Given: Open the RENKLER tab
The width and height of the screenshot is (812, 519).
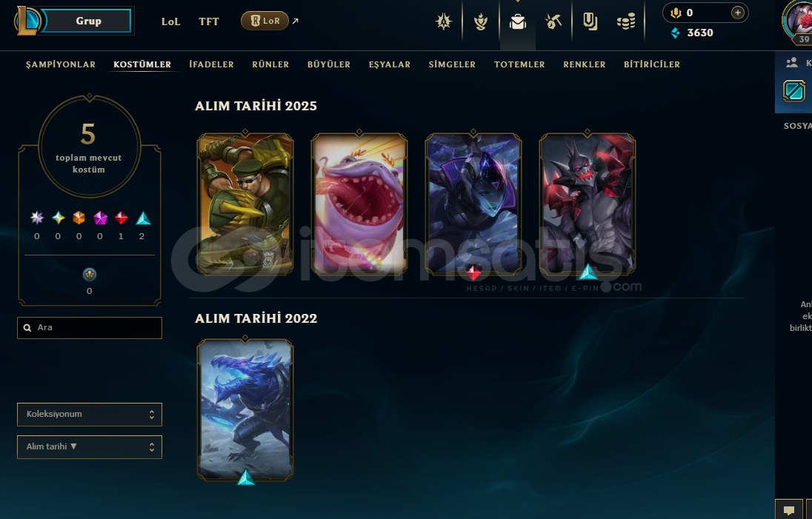Looking at the screenshot, I should tap(584, 64).
